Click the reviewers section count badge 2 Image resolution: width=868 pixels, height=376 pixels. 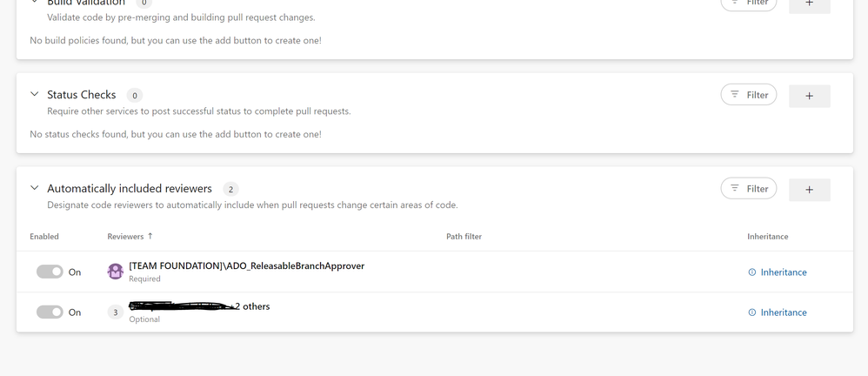(230, 189)
